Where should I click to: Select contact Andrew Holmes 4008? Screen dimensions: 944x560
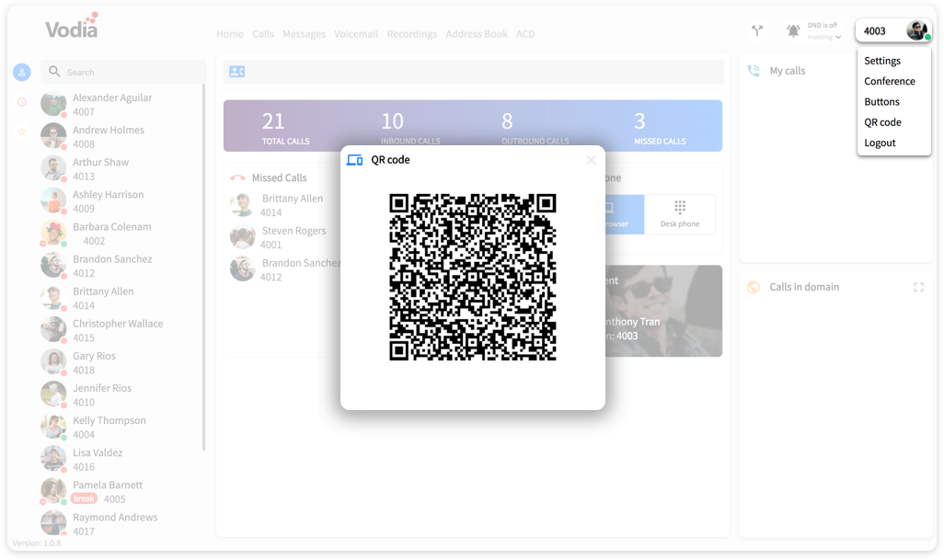(x=121, y=136)
